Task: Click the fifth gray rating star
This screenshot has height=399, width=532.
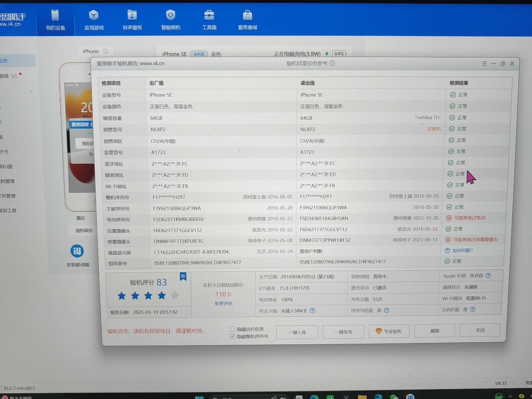Action: pyautogui.click(x=175, y=295)
